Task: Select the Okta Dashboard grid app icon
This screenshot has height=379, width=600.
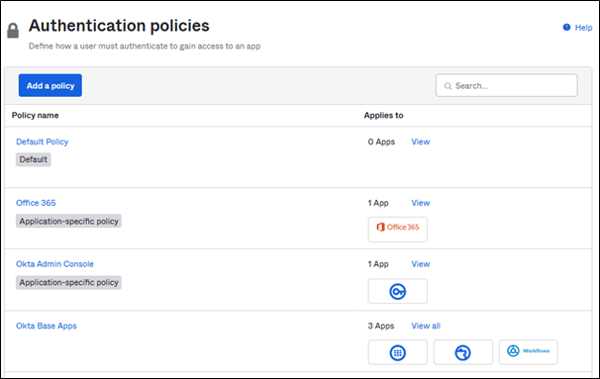Action: click(x=398, y=352)
